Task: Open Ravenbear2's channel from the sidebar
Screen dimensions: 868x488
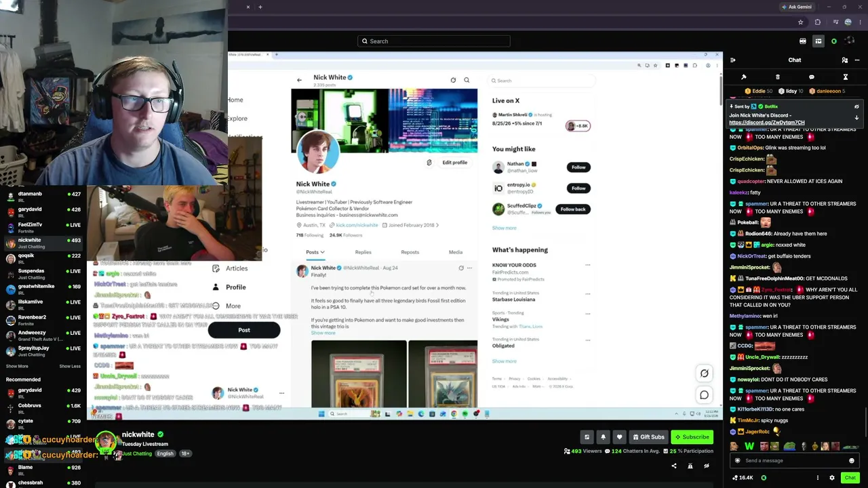Action: pyautogui.click(x=43, y=319)
